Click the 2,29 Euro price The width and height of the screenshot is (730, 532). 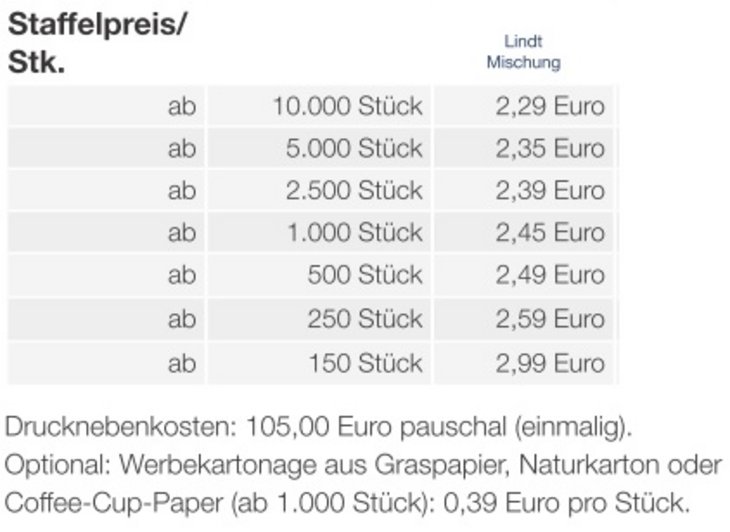(550, 106)
